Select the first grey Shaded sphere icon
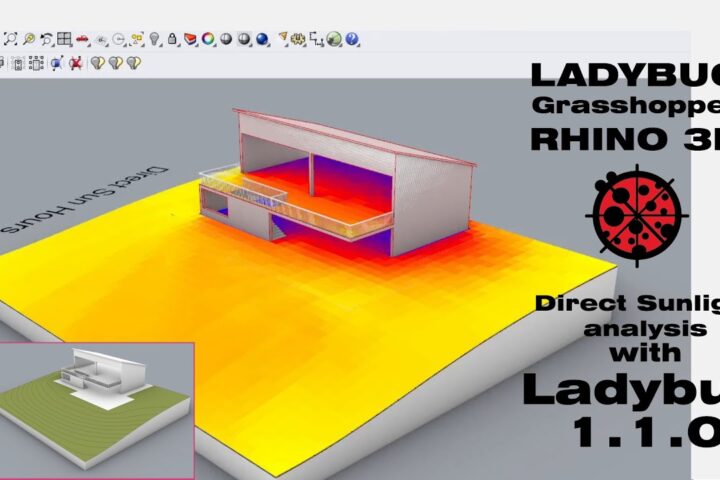The height and width of the screenshot is (480, 720). point(225,40)
